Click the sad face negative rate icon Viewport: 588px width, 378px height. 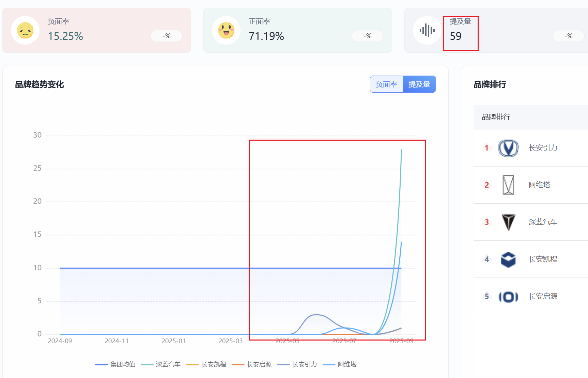click(x=25, y=30)
